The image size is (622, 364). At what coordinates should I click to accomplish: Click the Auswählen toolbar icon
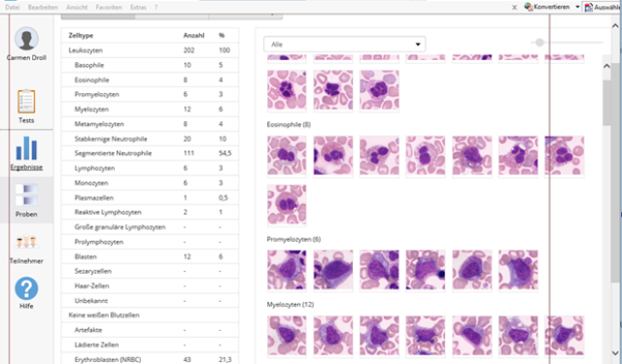click(589, 7)
